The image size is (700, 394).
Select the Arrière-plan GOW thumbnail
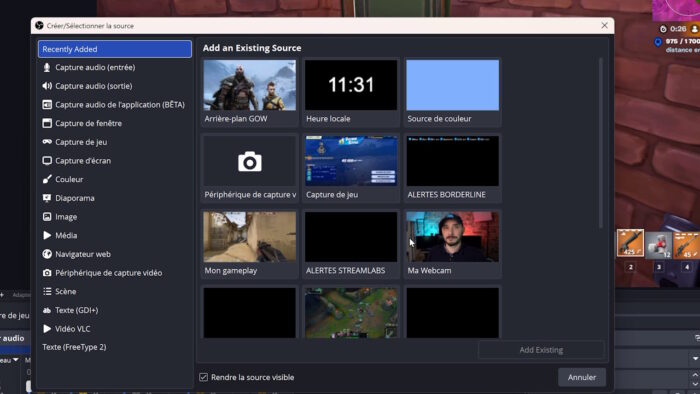point(250,85)
